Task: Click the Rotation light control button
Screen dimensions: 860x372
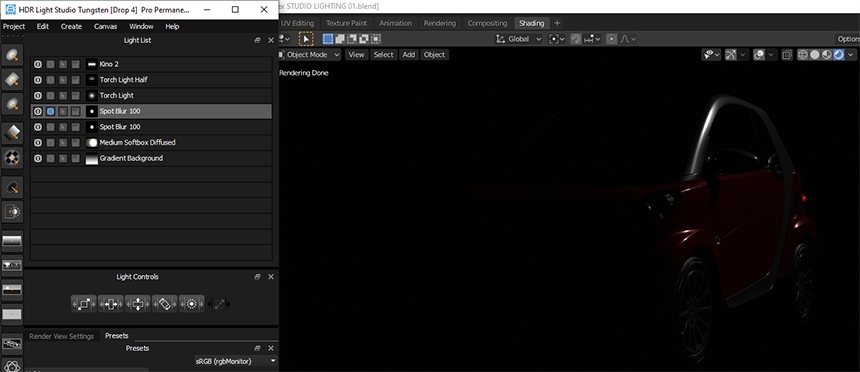Action: (x=165, y=303)
